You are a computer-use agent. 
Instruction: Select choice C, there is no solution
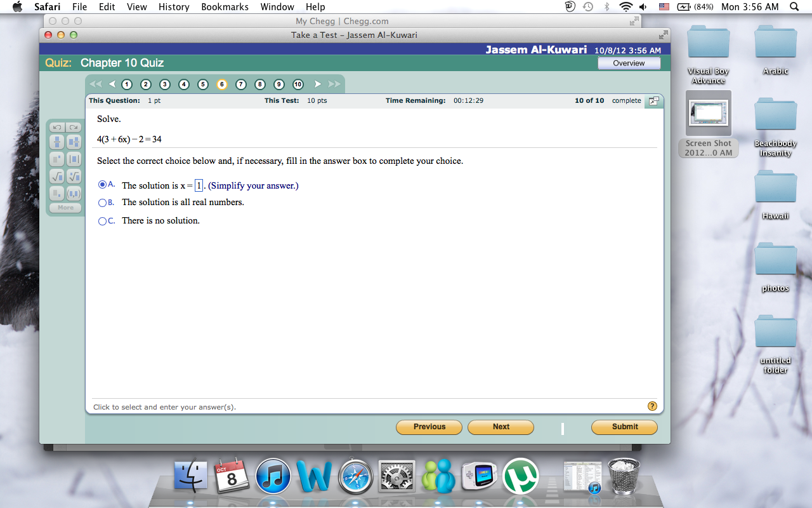coord(102,220)
